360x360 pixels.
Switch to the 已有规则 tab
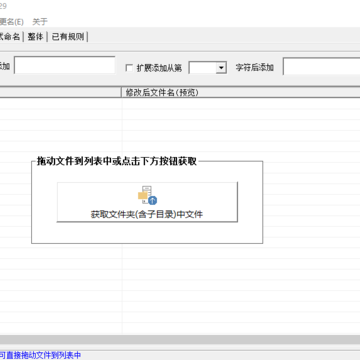coord(68,37)
